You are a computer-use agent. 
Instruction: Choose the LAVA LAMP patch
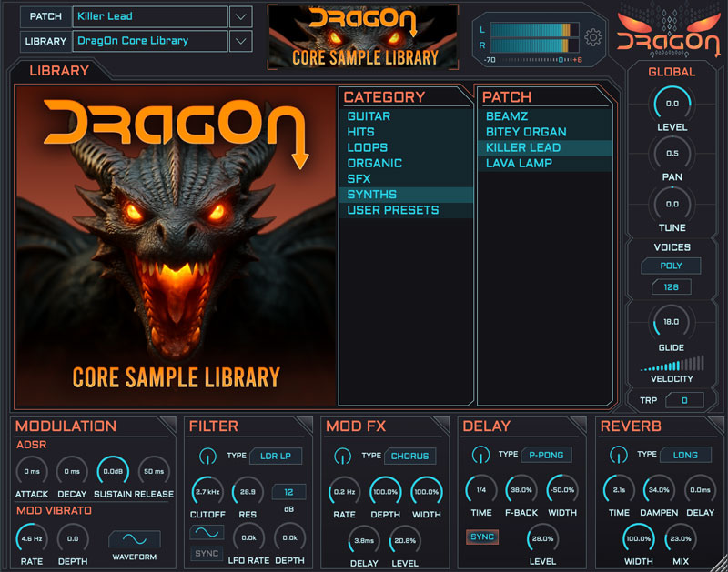[520, 163]
